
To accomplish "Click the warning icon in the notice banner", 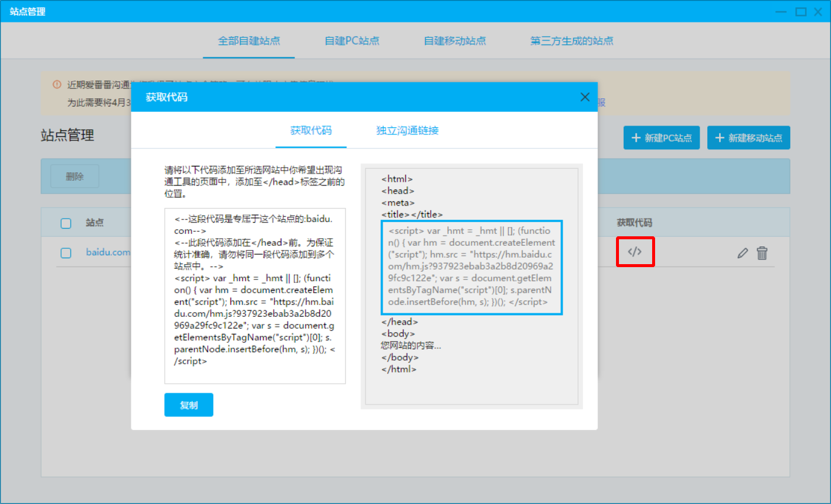I will click(57, 85).
